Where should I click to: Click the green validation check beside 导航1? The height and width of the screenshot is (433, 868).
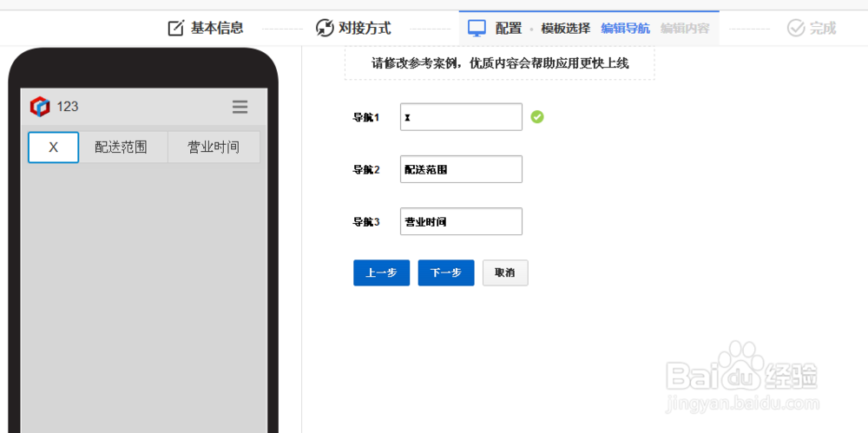point(537,117)
